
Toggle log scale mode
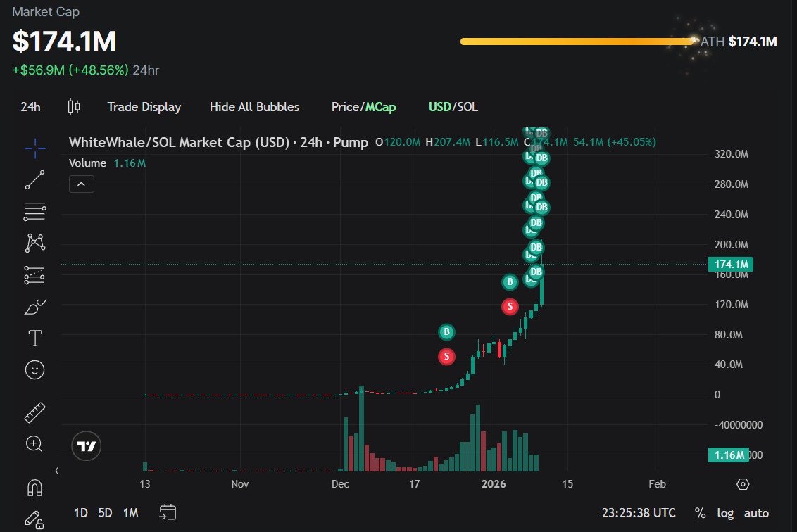(725, 513)
